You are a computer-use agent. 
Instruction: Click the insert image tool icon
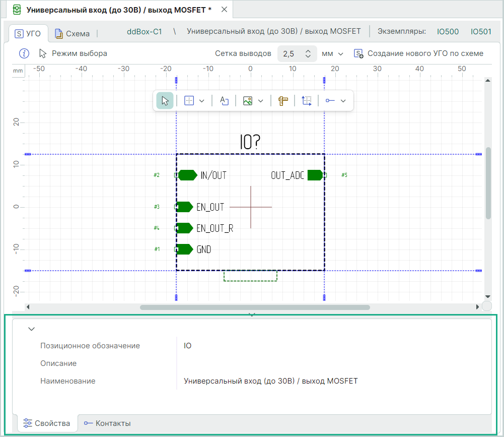click(247, 101)
